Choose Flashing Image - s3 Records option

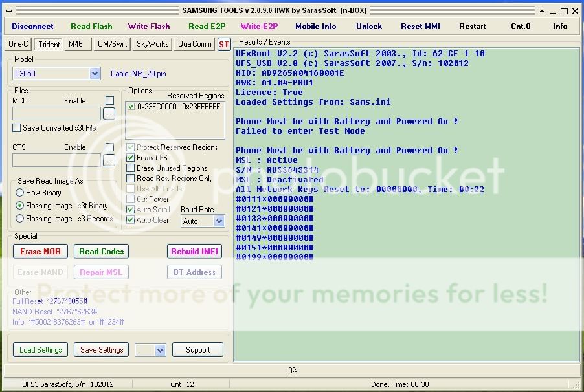tap(19, 219)
